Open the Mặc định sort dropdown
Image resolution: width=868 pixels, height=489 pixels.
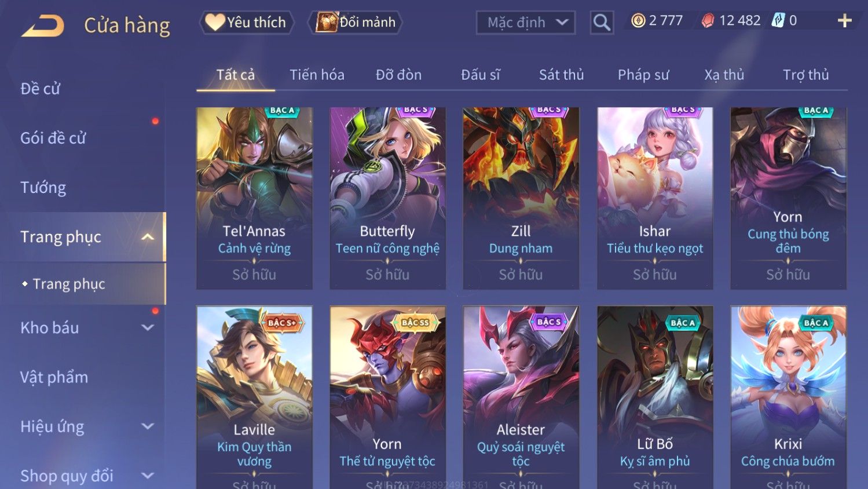point(526,23)
